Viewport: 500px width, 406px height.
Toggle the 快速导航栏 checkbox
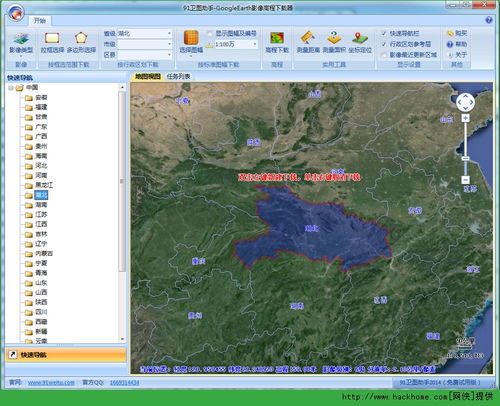(384, 33)
